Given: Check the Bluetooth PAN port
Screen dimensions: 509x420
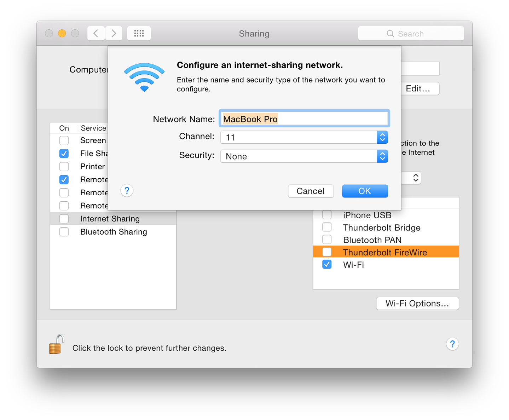Looking at the screenshot, I should click(327, 240).
